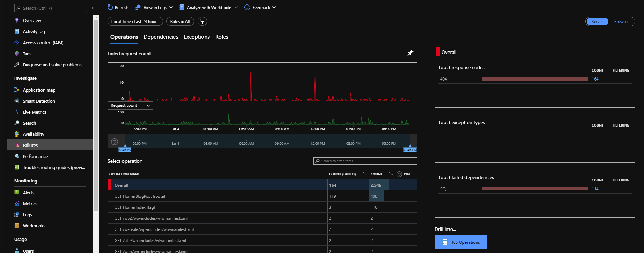
Task: Switch to the Exceptions tab
Action: pos(197,37)
